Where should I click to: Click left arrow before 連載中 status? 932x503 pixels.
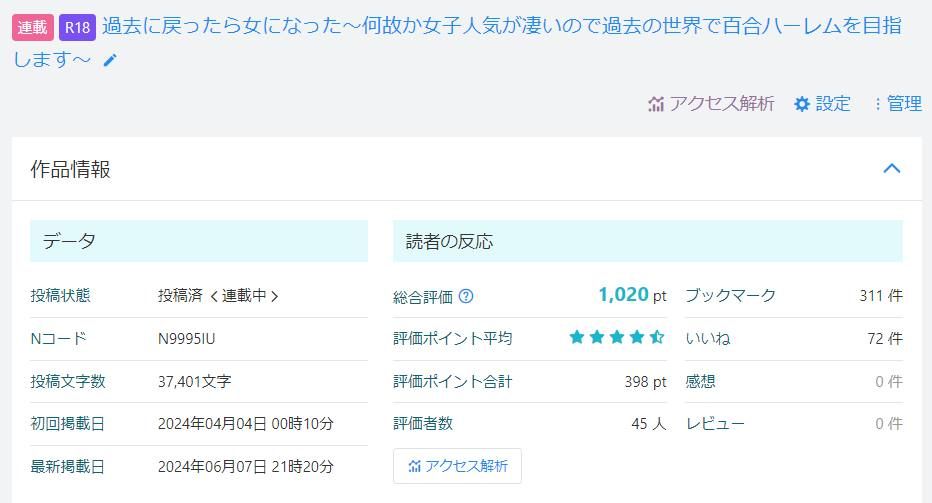click(x=213, y=296)
